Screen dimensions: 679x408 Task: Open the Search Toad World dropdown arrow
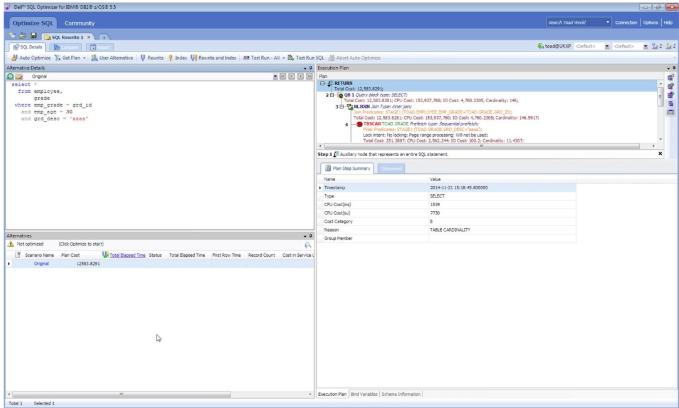coord(608,23)
